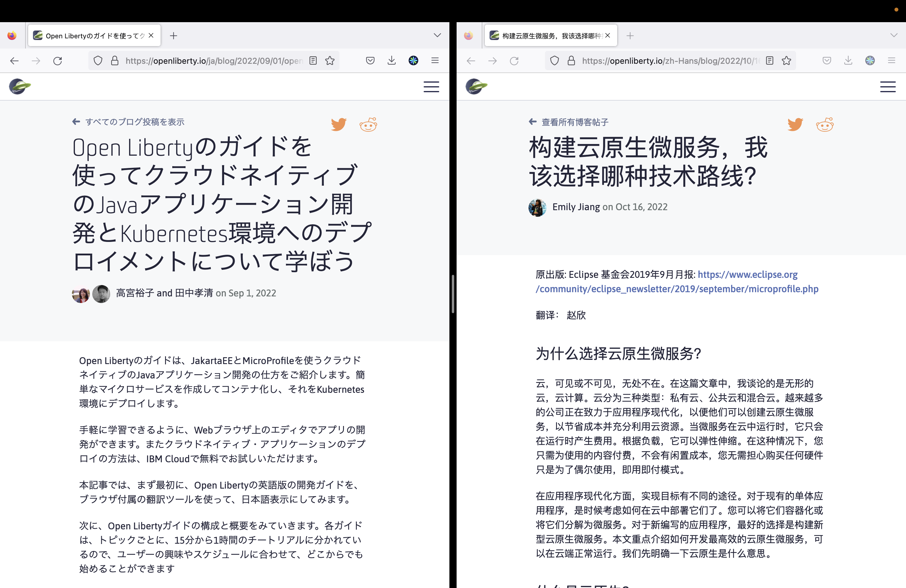Click the padlock site info icon, right window

571,61
